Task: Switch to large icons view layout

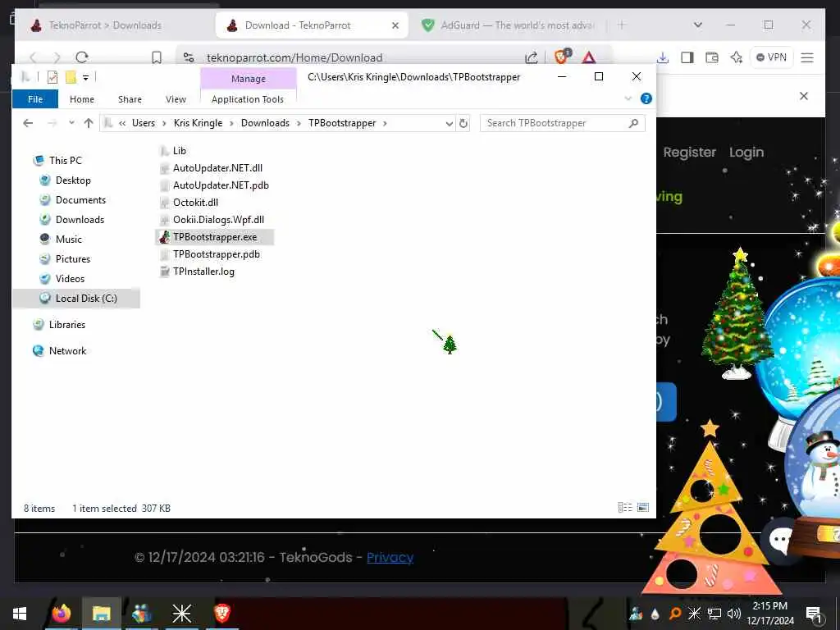Action: tap(643, 507)
